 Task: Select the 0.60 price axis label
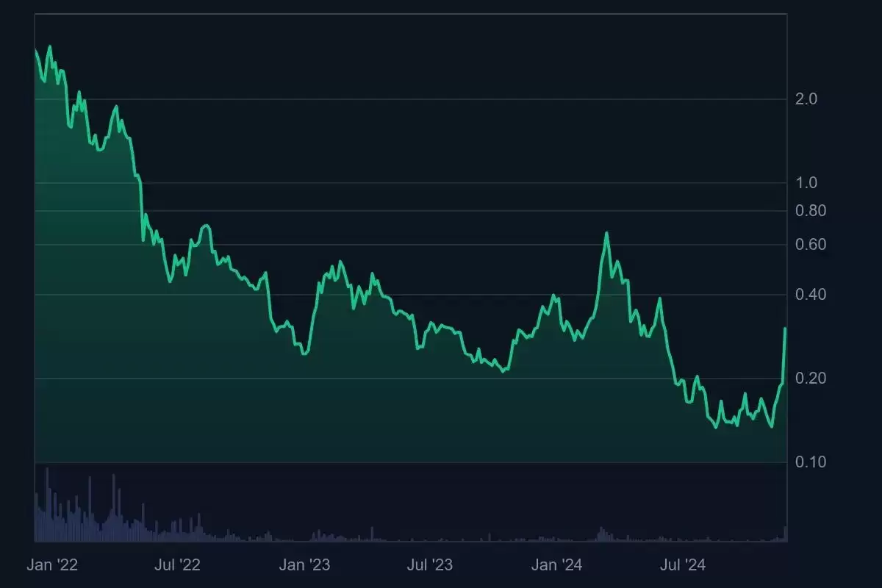click(x=811, y=244)
